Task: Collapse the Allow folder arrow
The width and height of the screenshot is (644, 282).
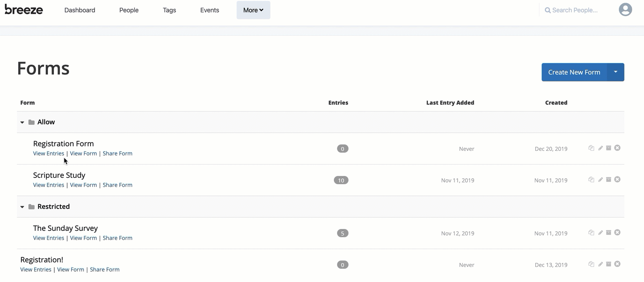Action: pyautogui.click(x=22, y=122)
